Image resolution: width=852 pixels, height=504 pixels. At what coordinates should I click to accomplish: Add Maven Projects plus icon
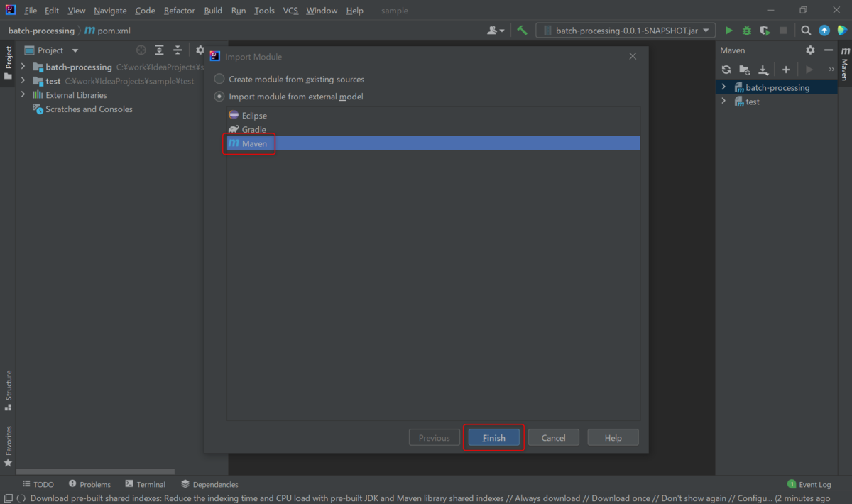(x=786, y=70)
